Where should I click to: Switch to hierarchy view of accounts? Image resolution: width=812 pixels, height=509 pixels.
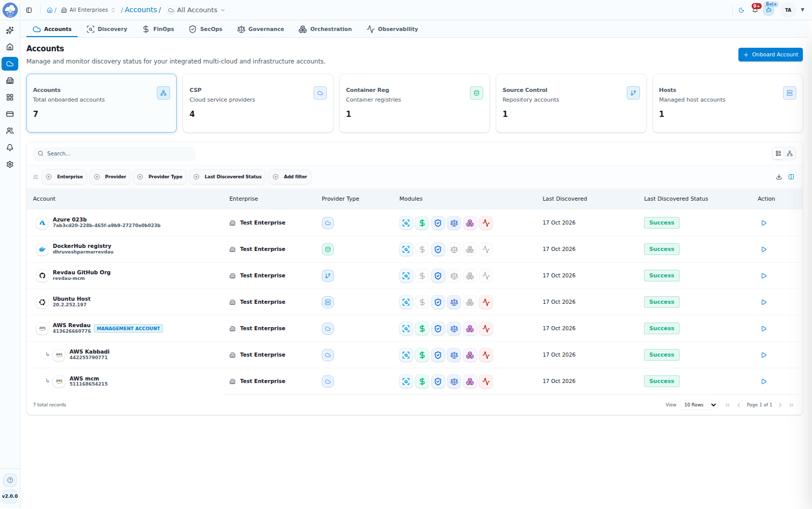coord(790,153)
